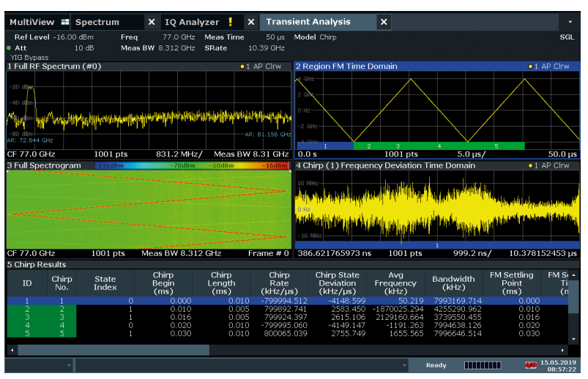Click the Ready progress bar in status bar
588x379 pixels.
pyautogui.click(x=483, y=366)
